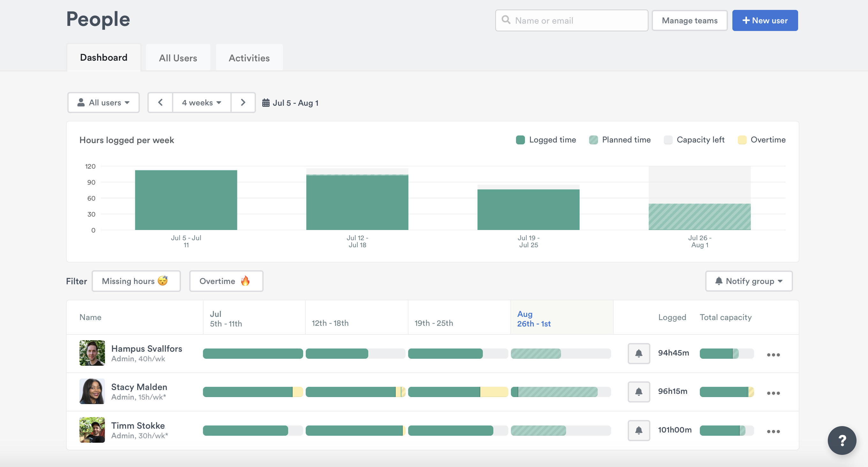Open the All users dropdown
Image resolution: width=868 pixels, height=467 pixels.
pyautogui.click(x=103, y=103)
